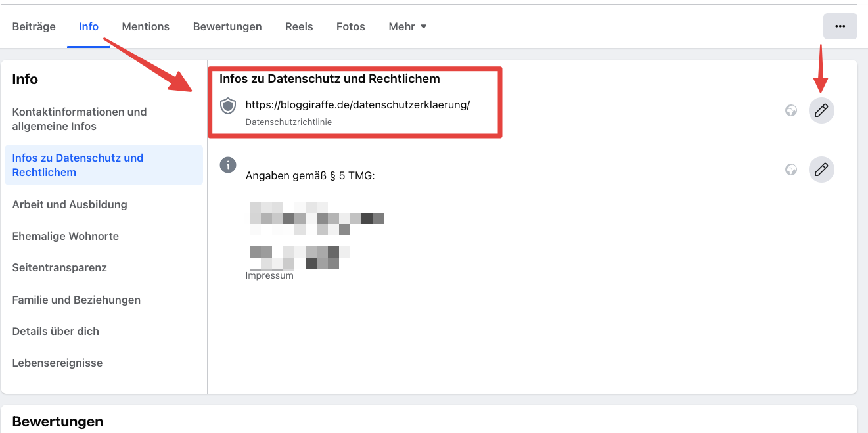Screen dimensions: 868x433
Task: Click globe visibility icon for Datenschutzrichtlinie
Action: point(791,110)
